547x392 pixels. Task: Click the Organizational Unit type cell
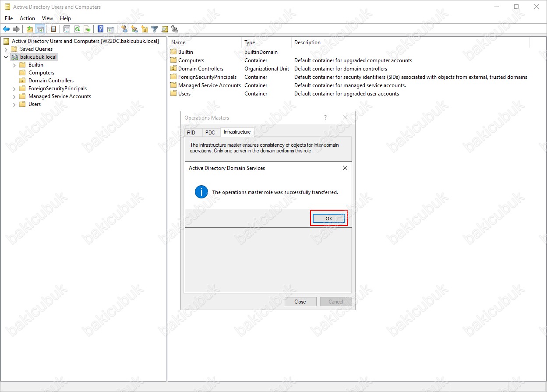267,69
